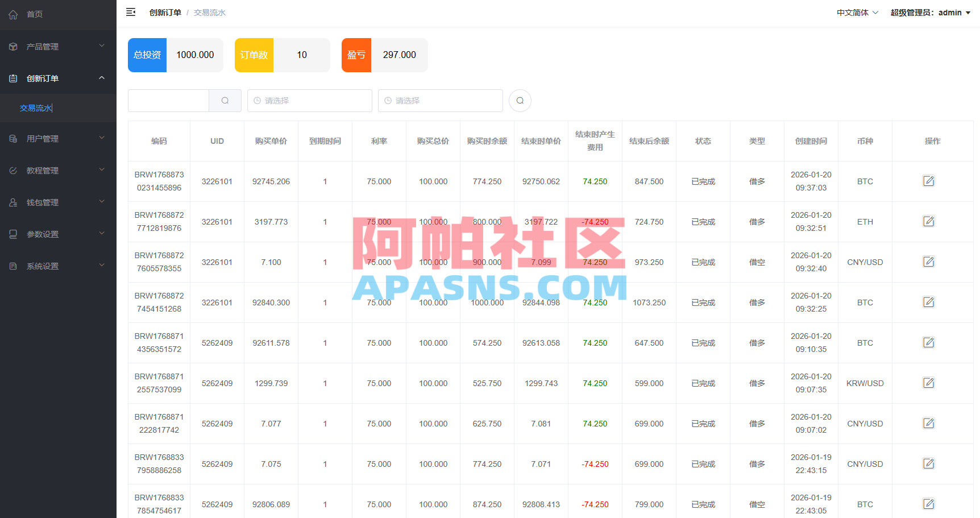Viewport: 980px width, 518px height.
Task: Click the blue 总投资 stat label
Action: coord(147,55)
